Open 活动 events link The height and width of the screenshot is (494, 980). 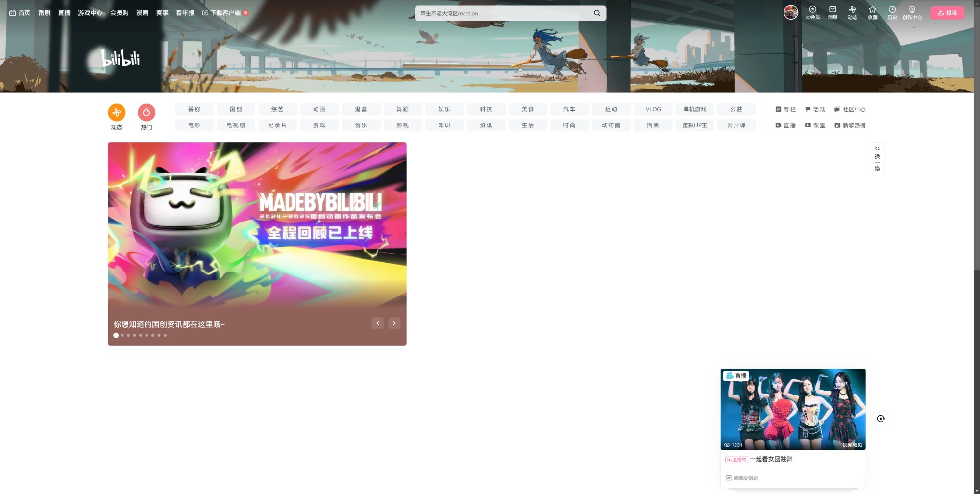pyautogui.click(x=815, y=109)
